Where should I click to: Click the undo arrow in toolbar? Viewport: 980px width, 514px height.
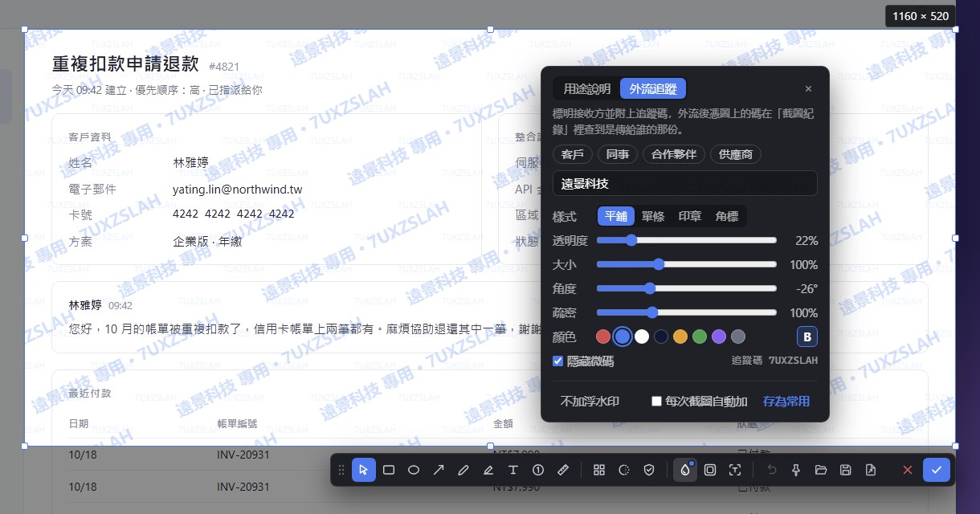tap(771, 470)
